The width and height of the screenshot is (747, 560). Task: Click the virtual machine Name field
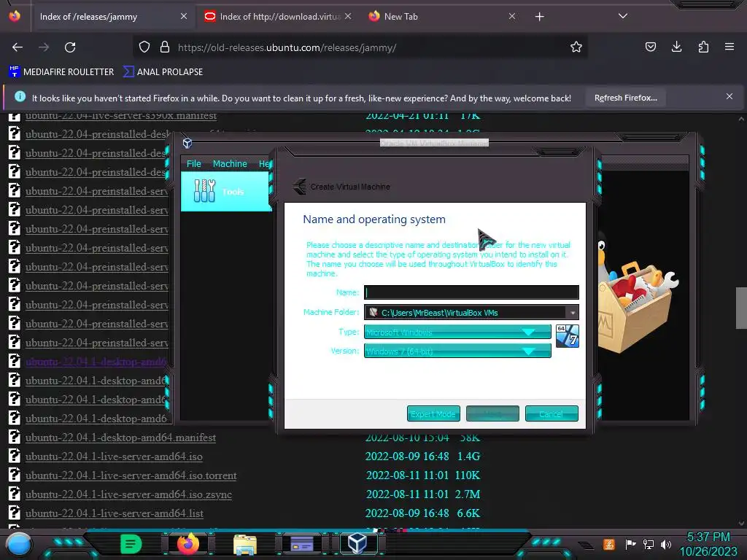tap(471, 292)
